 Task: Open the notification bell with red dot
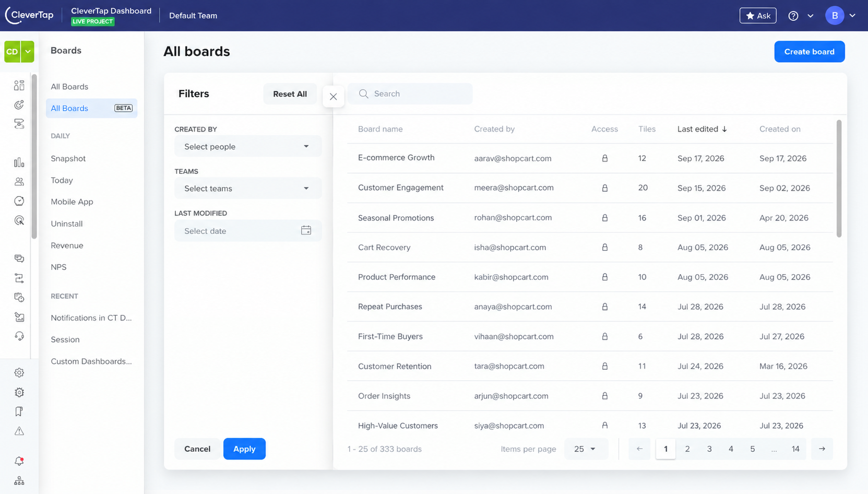pyautogui.click(x=19, y=461)
